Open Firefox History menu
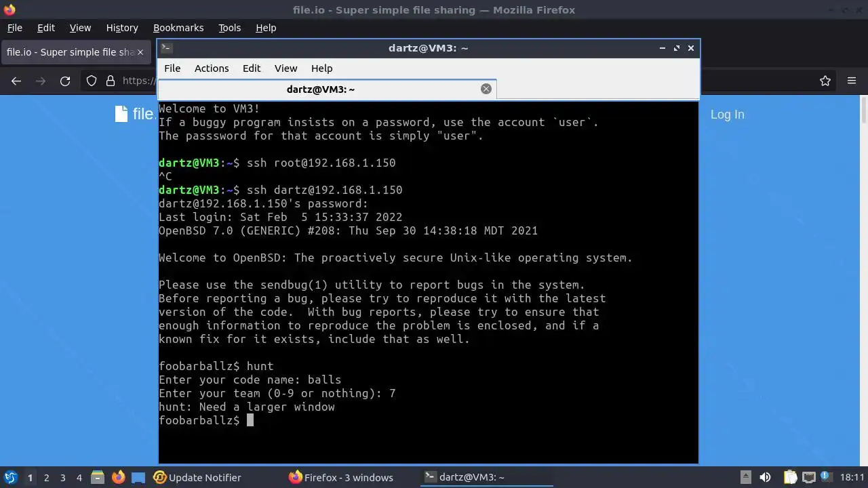This screenshot has height=488, width=868. 122,28
